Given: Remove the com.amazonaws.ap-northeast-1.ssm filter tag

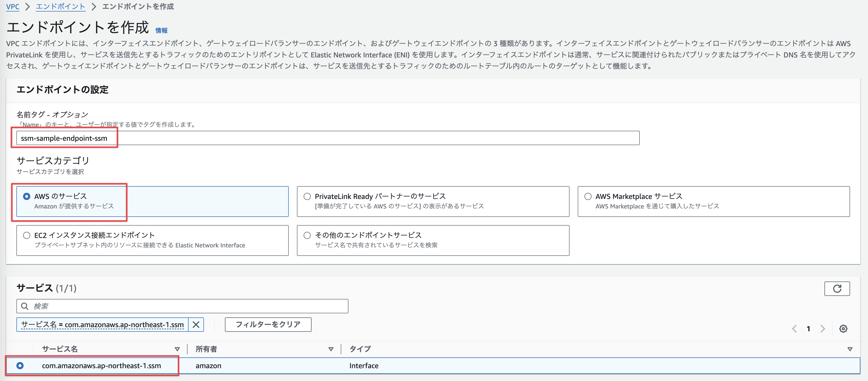Looking at the screenshot, I should 195,325.
